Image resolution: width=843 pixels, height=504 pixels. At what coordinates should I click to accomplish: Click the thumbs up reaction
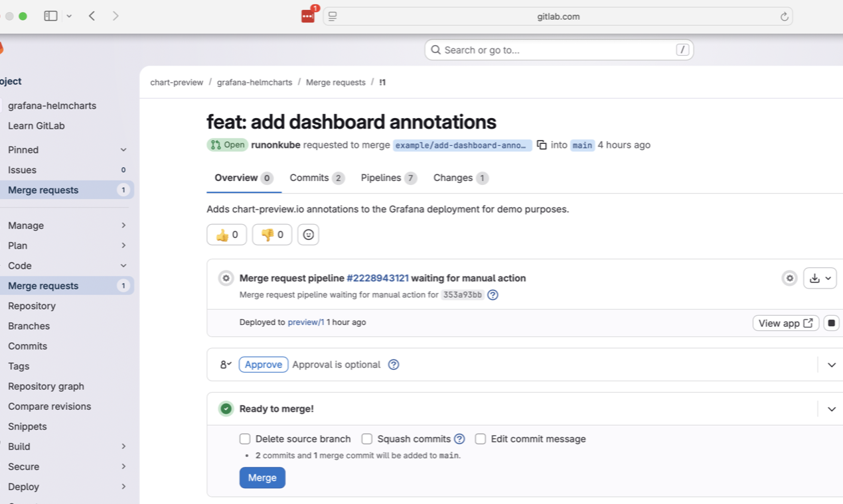pyautogui.click(x=227, y=235)
